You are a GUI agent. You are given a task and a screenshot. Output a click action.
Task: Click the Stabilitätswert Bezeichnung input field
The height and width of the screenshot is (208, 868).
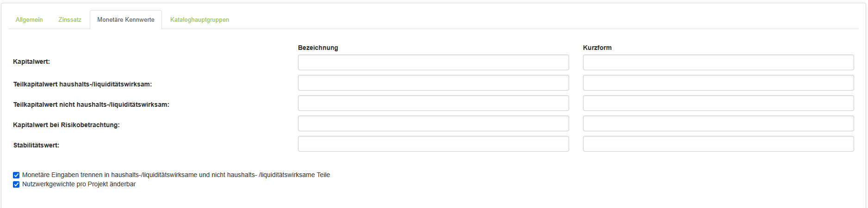tap(433, 144)
